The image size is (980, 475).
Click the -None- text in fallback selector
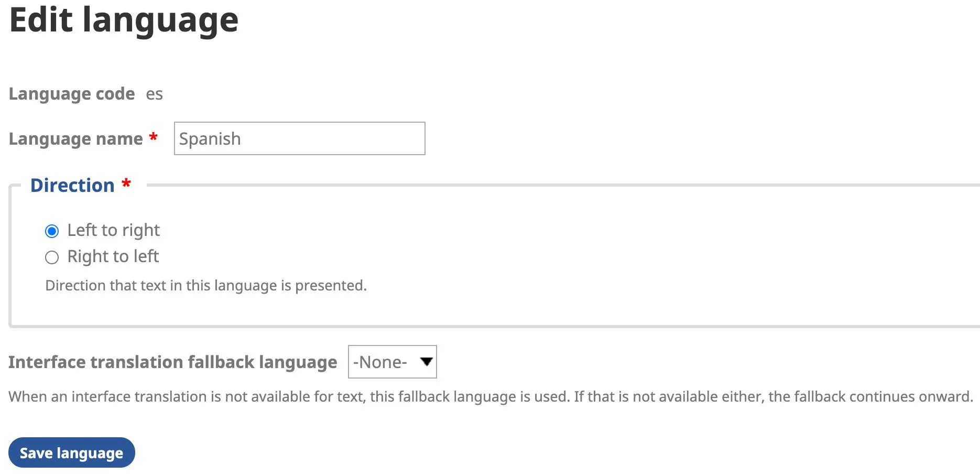tap(380, 362)
